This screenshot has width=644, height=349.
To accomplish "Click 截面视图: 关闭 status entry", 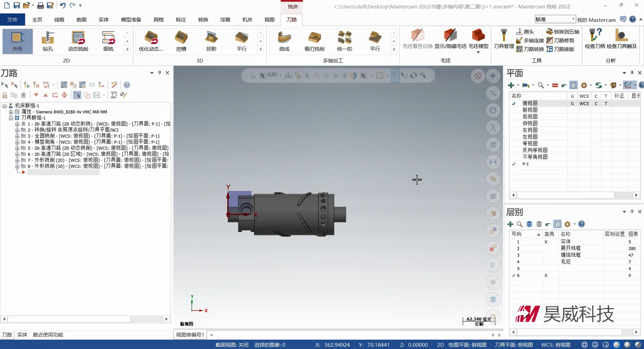I will click(232, 345).
